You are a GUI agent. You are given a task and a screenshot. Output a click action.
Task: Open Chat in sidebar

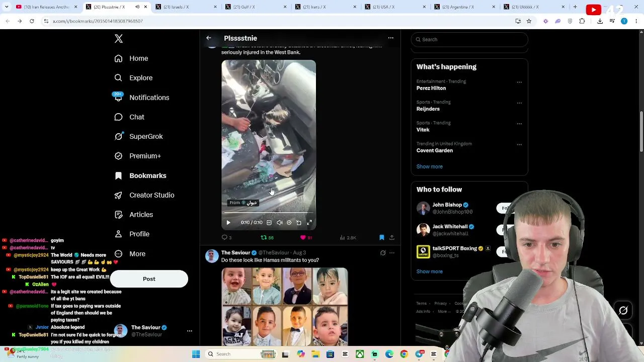click(129, 117)
